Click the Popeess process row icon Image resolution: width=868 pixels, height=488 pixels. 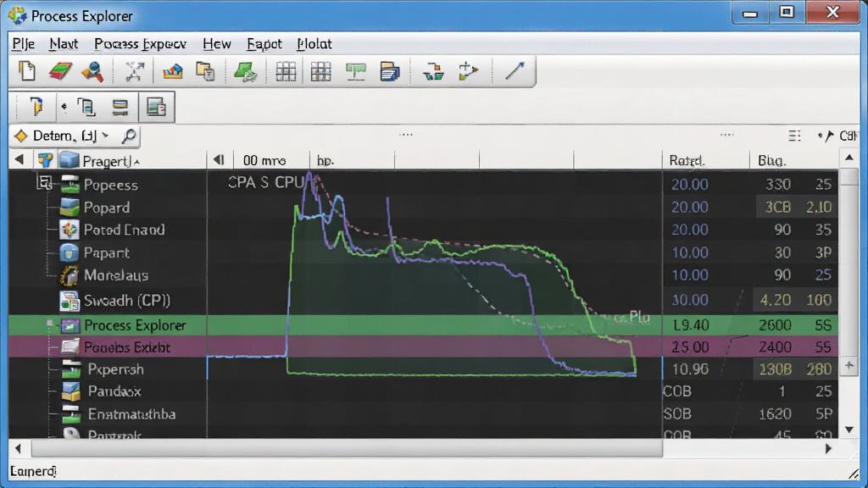70,185
